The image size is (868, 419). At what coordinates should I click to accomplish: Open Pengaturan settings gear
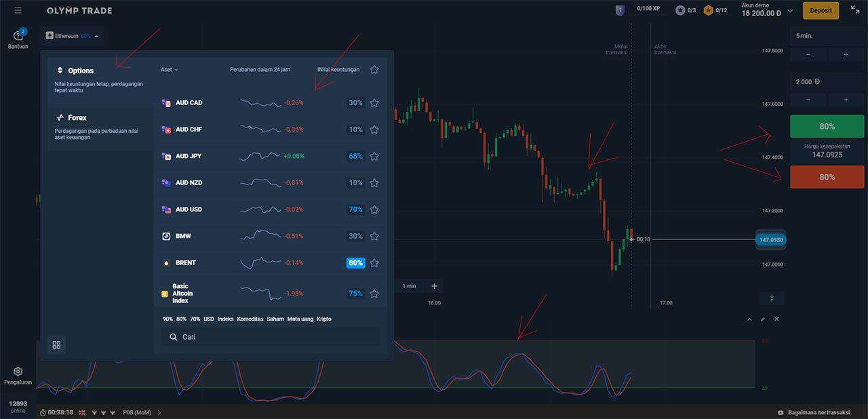pyautogui.click(x=18, y=372)
